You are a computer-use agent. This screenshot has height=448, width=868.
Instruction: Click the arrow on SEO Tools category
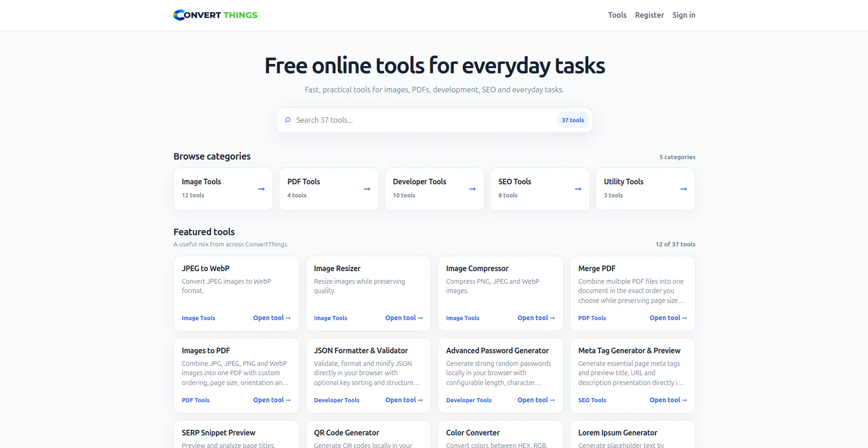(x=578, y=189)
